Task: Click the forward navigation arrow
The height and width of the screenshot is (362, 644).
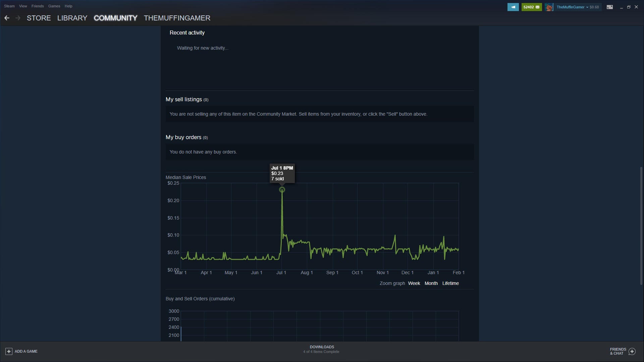Action: pyautogui.click(x=18, y=18)
